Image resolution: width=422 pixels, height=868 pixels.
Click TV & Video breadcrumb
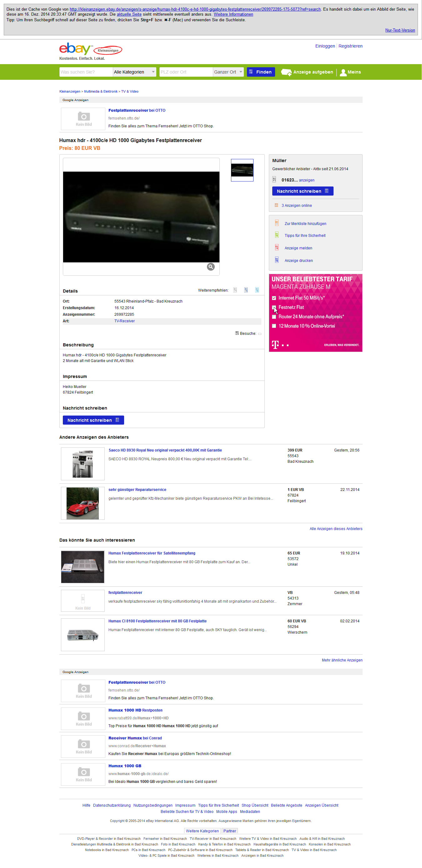coord(129,92)
